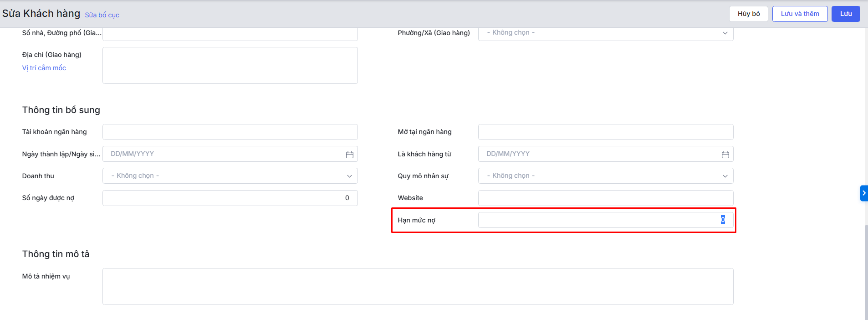Click the Vị trí cắm mốc link

(x=44, y=68)
